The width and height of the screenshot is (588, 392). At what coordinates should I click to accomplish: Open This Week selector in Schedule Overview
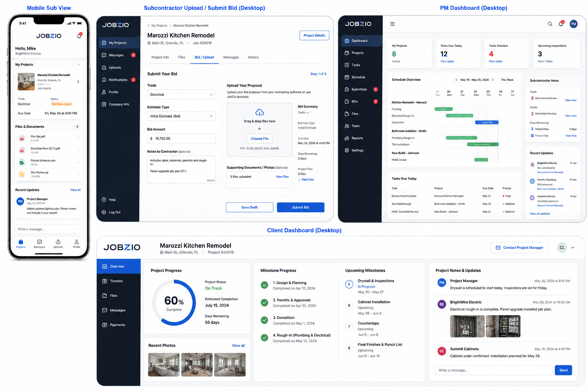(507, 80)
